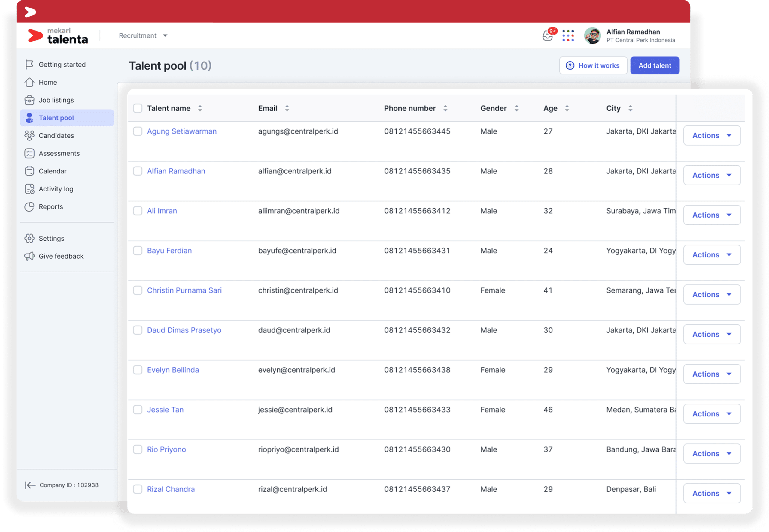The height and width of the screenshot is (532, 769).
Task: Open the Reports section
Action: pyautogui.click(x=51, y=207)
